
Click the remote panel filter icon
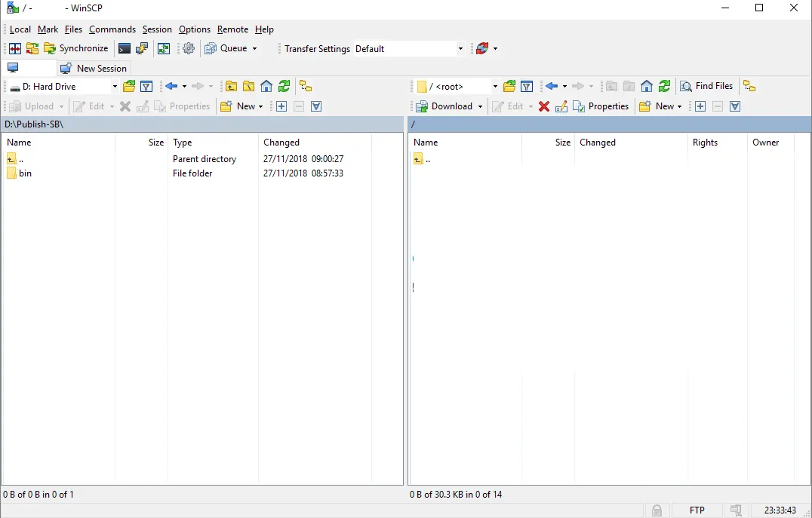click(527, 87)
